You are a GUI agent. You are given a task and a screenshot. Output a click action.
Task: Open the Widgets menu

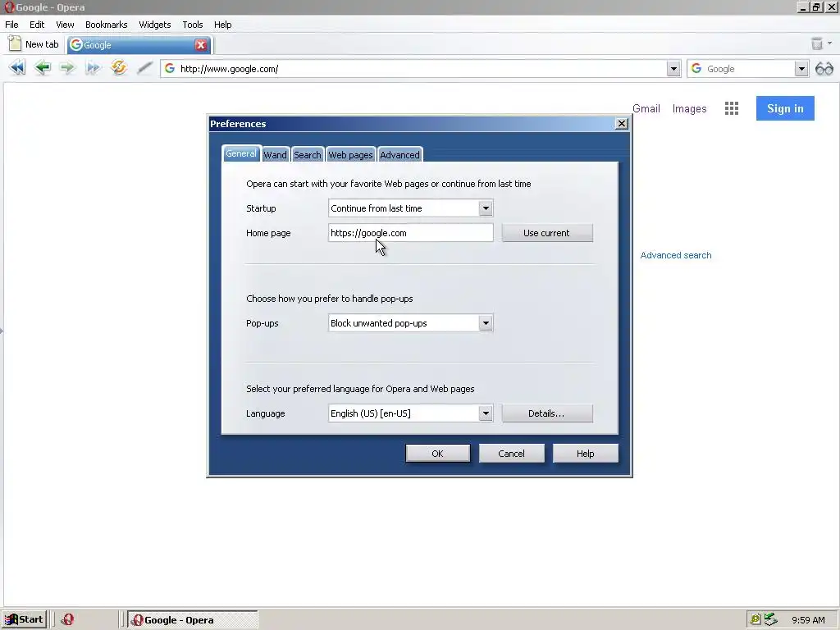tap(155, 25)
